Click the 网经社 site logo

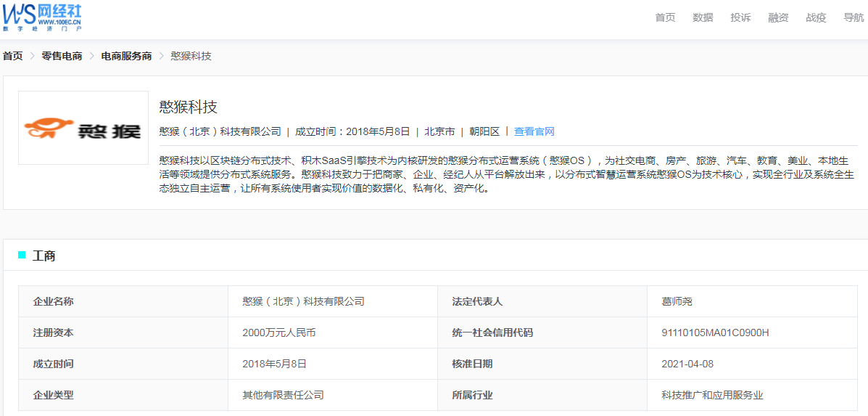pyautogui.click(x=41, y=16)
